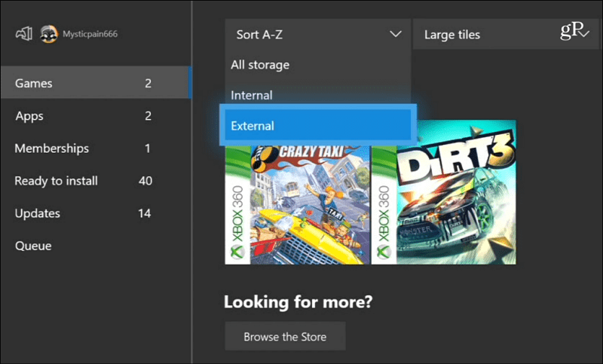
Task: View the Queue section
Action: pyautogui.click(x=96, y=246)
